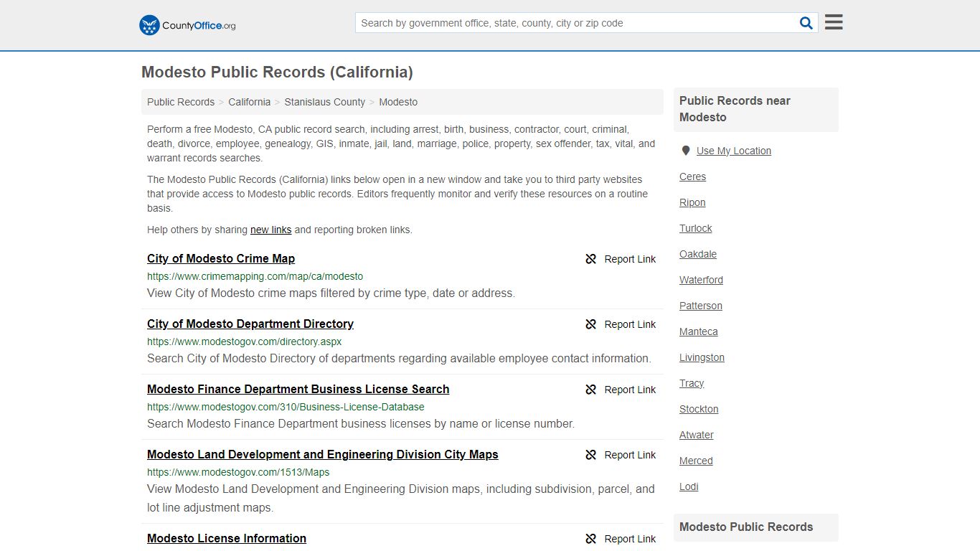Open Oakdale public records

(698, 254)
